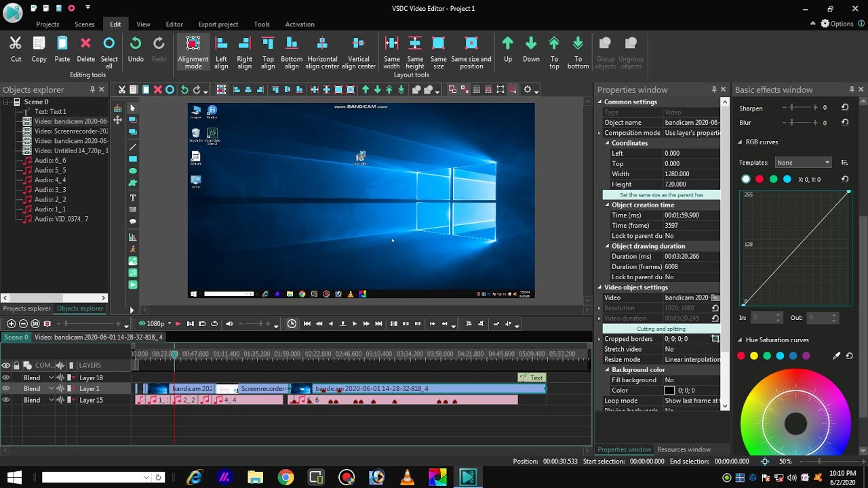Click Set the same size as parent
Viewport: 868px width, 488px height.
(661, 195)
